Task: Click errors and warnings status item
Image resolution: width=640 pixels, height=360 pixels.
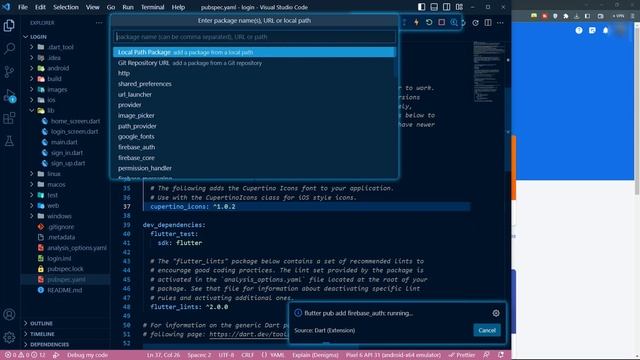Action: tap(25, 355)
